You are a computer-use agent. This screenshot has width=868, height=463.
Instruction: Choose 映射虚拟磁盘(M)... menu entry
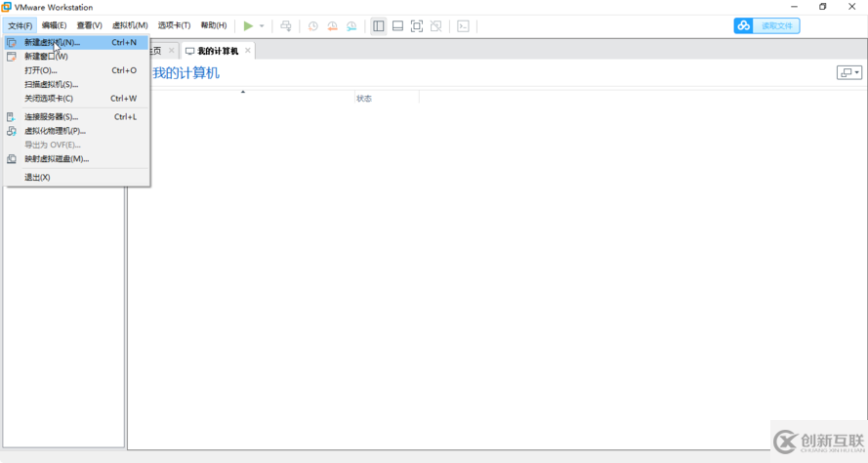[76, 159]
